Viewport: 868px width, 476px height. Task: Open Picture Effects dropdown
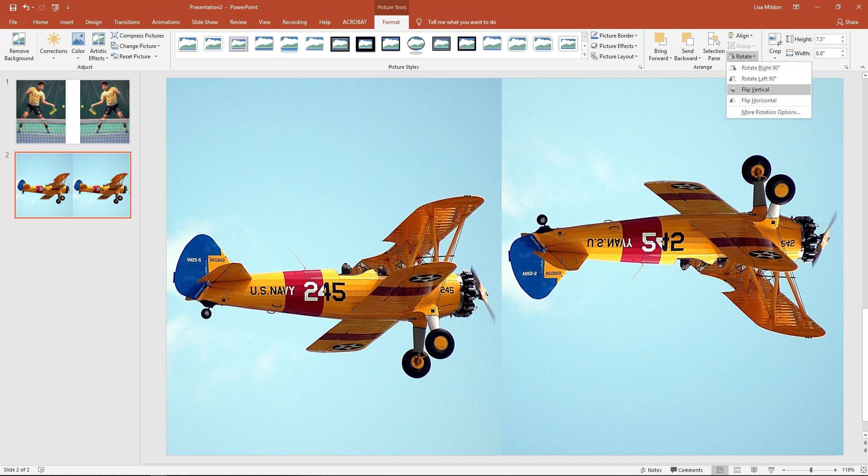pos(614,46)
